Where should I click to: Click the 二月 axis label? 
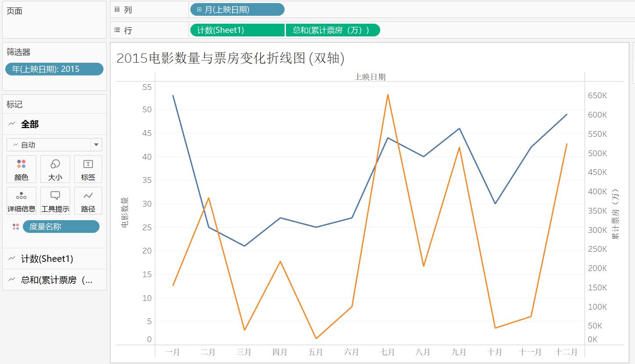(208, 352)
